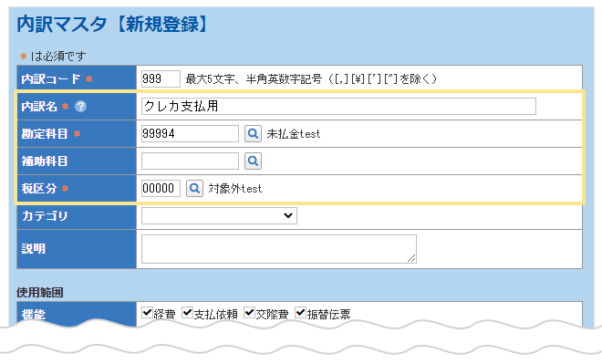Open help icon next to 内訳名
Viewport: 602px width, 364px height.
[80, 107]
